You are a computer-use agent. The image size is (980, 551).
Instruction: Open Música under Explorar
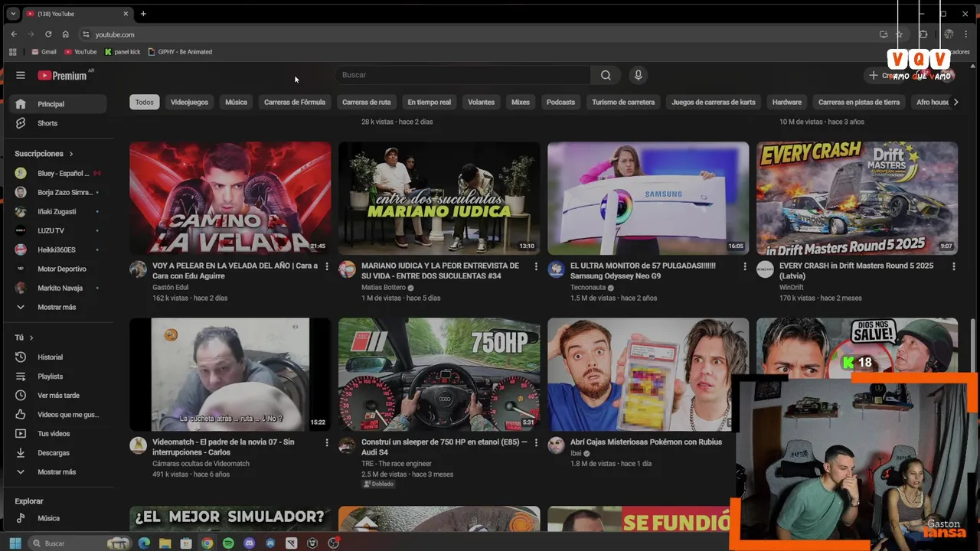[56, 518]
